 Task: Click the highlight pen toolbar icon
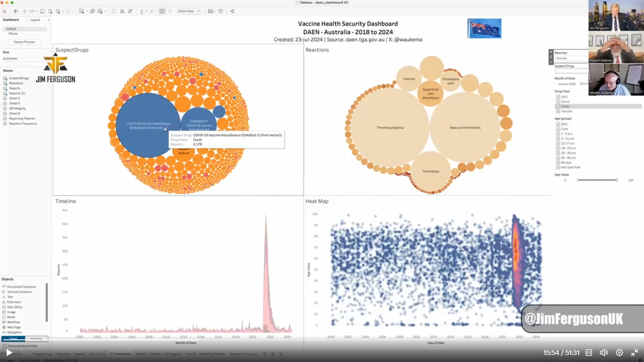[x=142, y=11]
